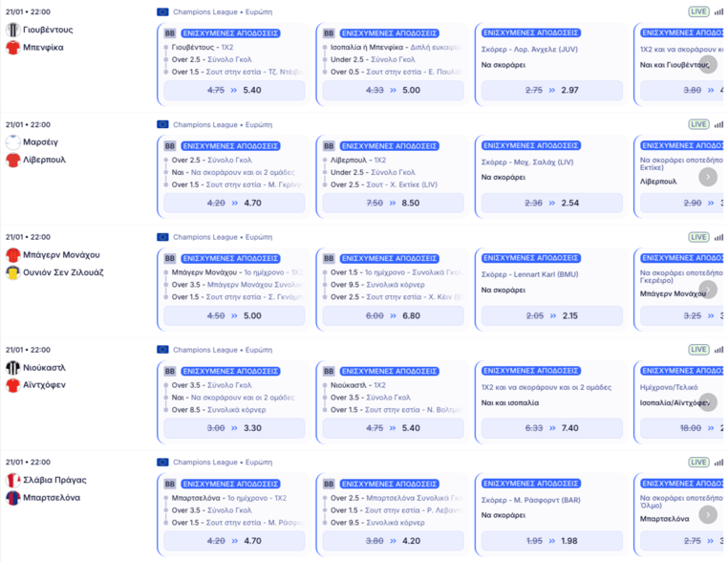This screenshot has width=728, height=562.
Task: Pick the 7.40 odds button
Action: coord(552,428)
